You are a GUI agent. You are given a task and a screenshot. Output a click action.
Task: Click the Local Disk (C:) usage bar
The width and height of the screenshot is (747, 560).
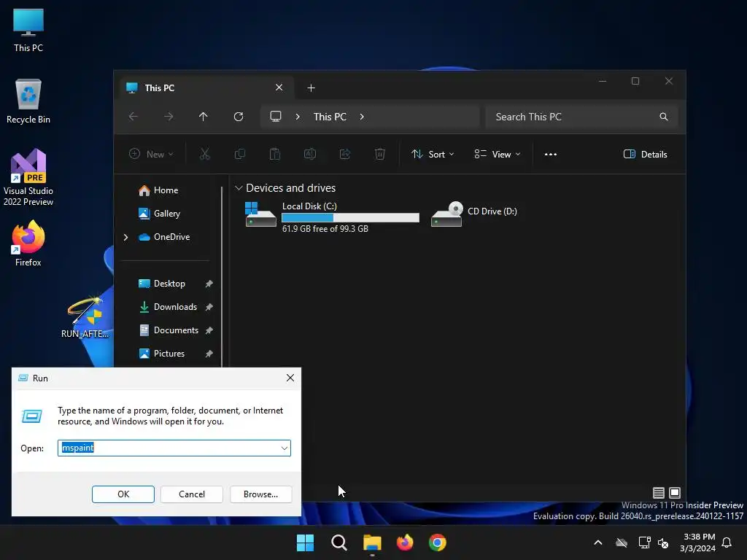tap(350, 217)
